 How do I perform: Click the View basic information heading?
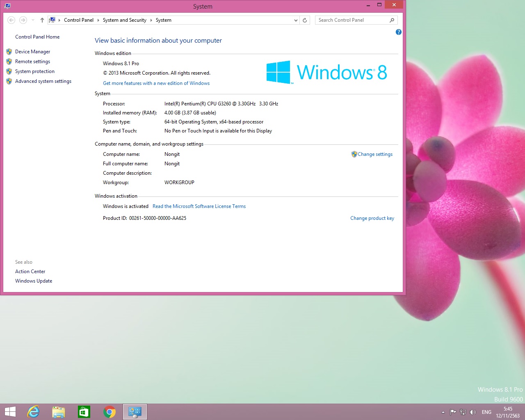pyautogui.click(x=158, y=41)
